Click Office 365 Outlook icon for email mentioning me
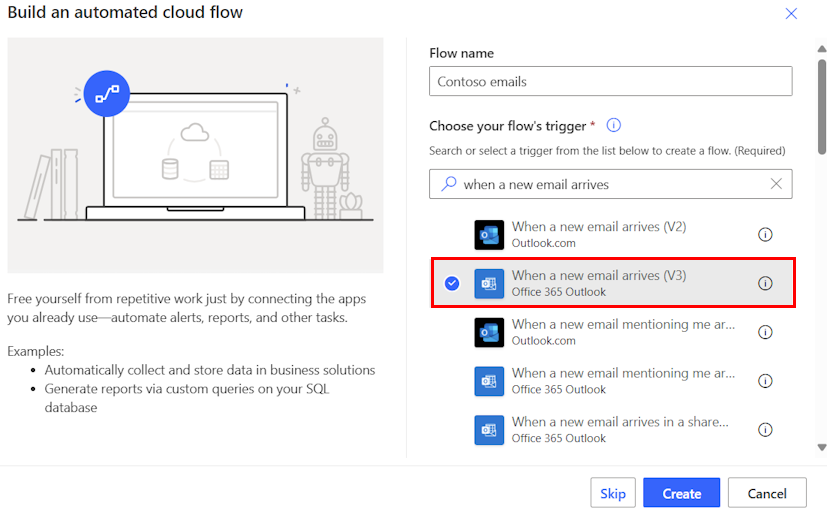This screenshot has height=512, width=827. 489,381
